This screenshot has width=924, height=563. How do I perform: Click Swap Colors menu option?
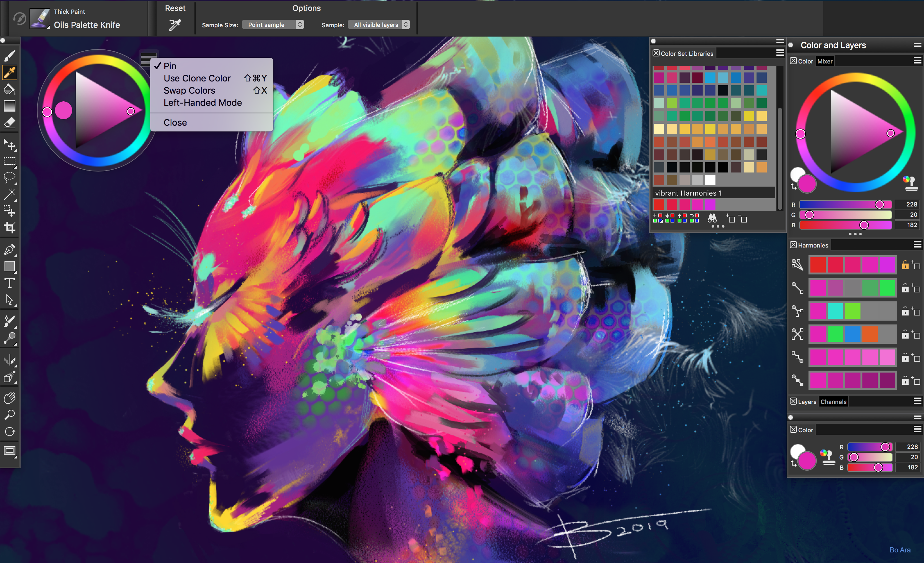tap(188, 90)
